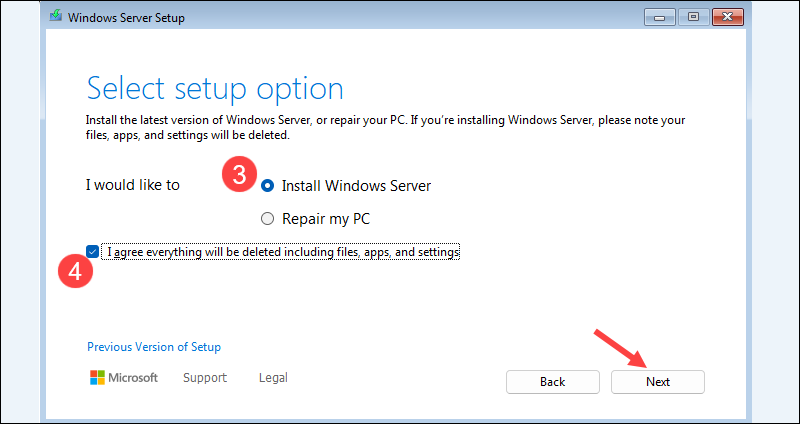This screenshot has height=424, width=800.
Task: Click the Windows Server Setup title bar icon
Action: pyautogui.click(x=54, y=17)
